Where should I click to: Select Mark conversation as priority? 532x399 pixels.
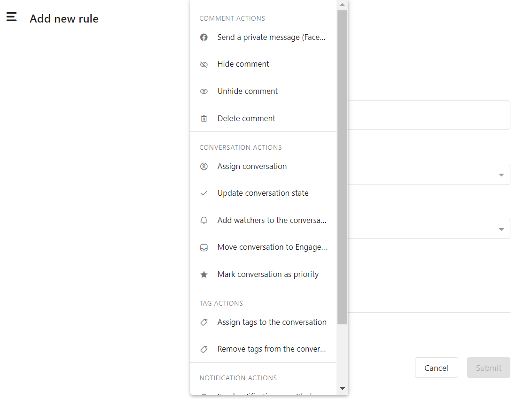(x=268, y=275)
